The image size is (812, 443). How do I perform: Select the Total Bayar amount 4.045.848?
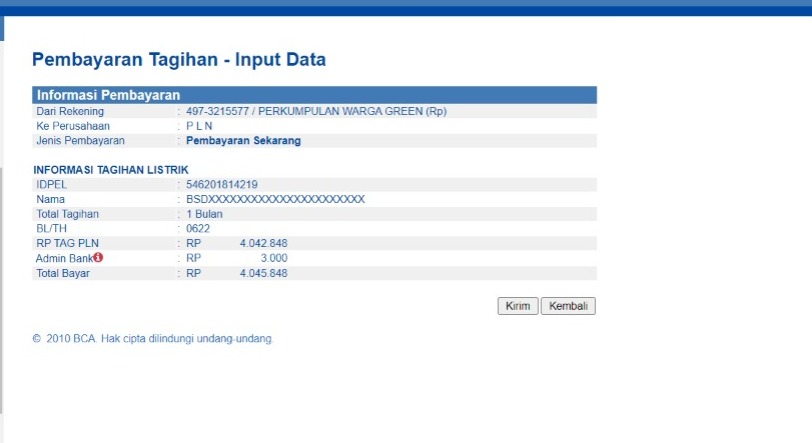tap(263, 273)
